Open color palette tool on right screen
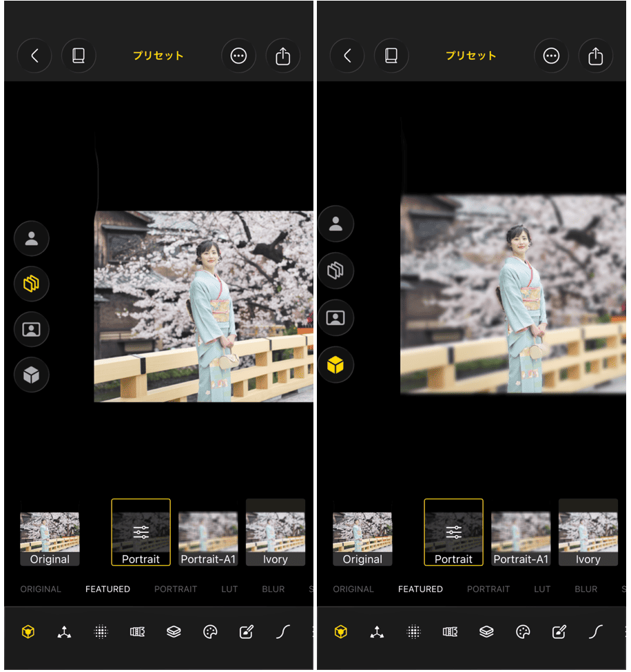Screen dimensions: 631x672 click(x=523, y=631)
